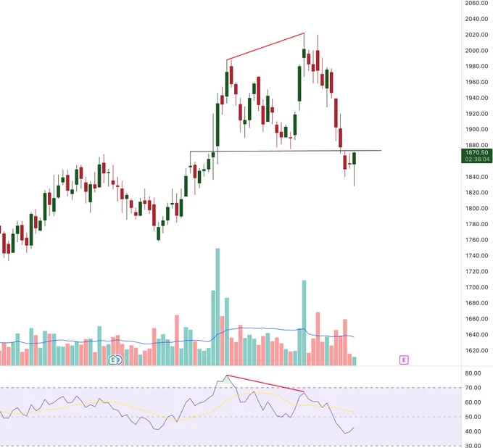Click the 80.00 RSI scale label
The image size is (493, 448).
click(473, 373)
